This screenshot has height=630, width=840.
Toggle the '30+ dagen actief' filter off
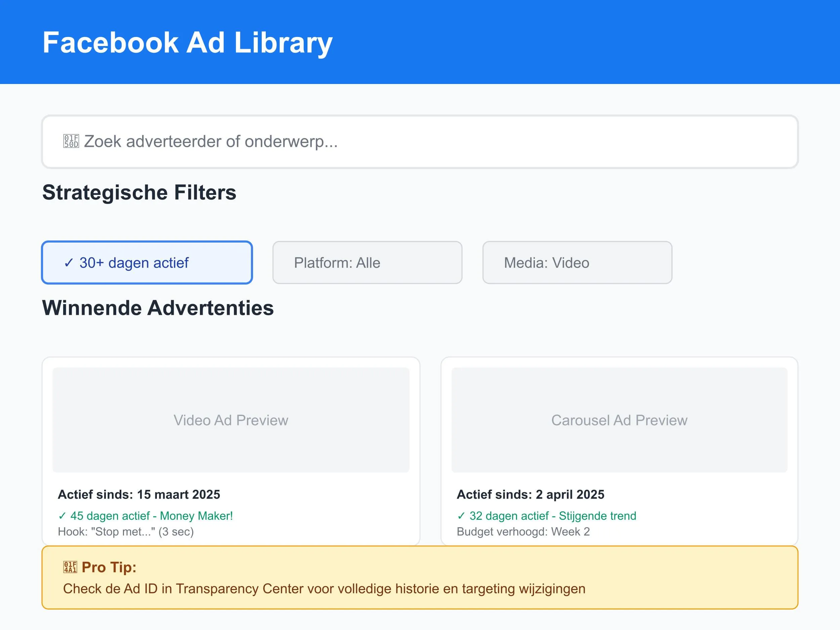click(x=147, y=262)
